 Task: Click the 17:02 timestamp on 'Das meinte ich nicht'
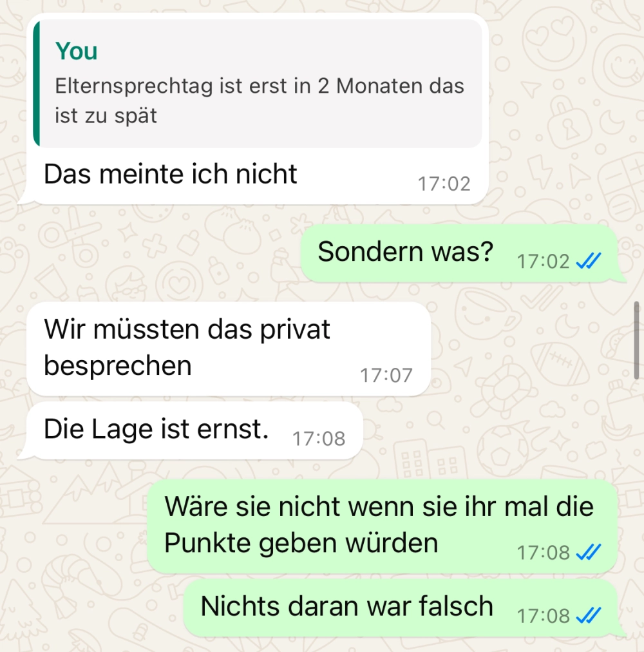click(x=444, y=184)
